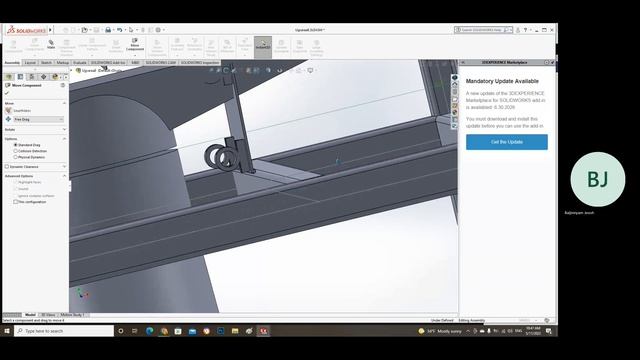
Task: Click the Windows taskbar search box
Action: [x=64, y=331]
